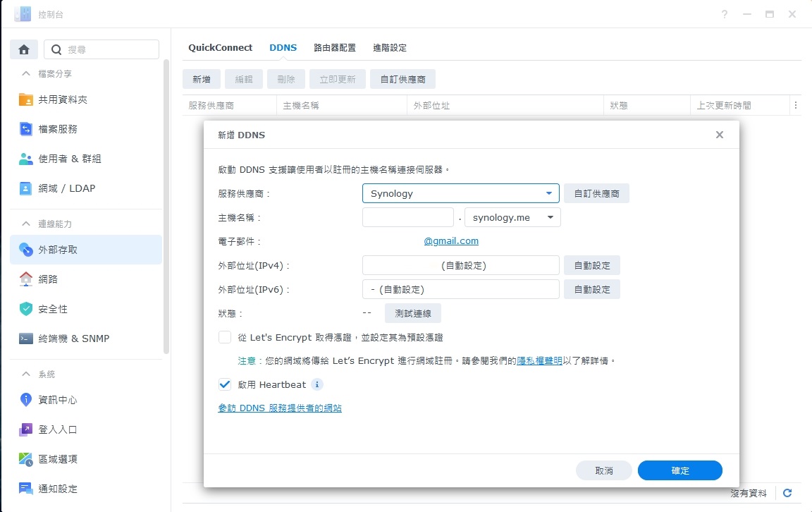Open the 檔案服務 icon
This screenshot has width=812, height=512.
tap(25, 129)
